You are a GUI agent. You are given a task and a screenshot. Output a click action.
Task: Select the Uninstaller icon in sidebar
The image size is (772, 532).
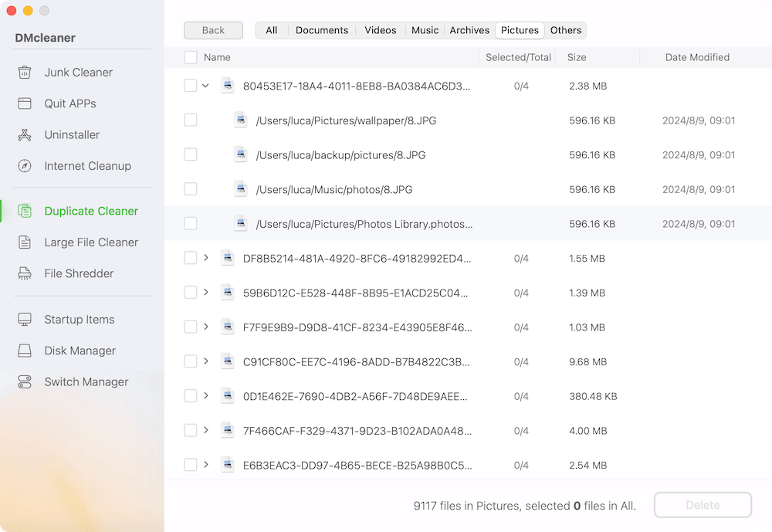[x=25, y=135]
